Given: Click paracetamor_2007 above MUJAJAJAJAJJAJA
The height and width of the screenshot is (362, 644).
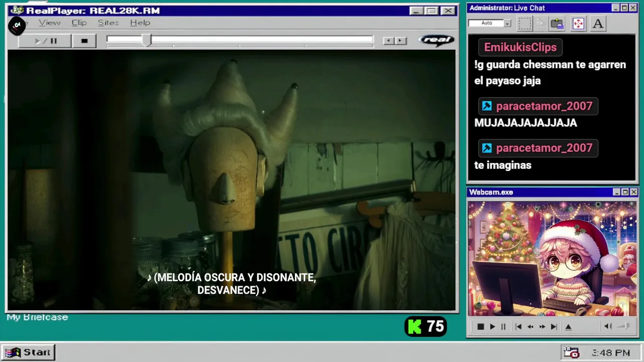Looking at the screenshot, I should (x=544, y=106).
